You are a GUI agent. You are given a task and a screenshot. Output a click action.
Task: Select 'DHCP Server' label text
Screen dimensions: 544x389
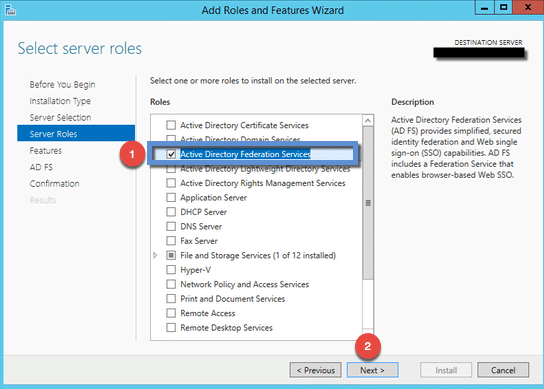[203, 212]
